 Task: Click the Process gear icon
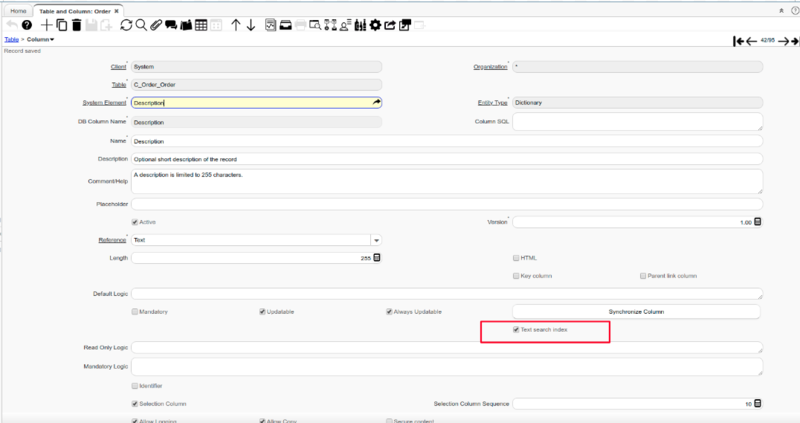point(374,24)
